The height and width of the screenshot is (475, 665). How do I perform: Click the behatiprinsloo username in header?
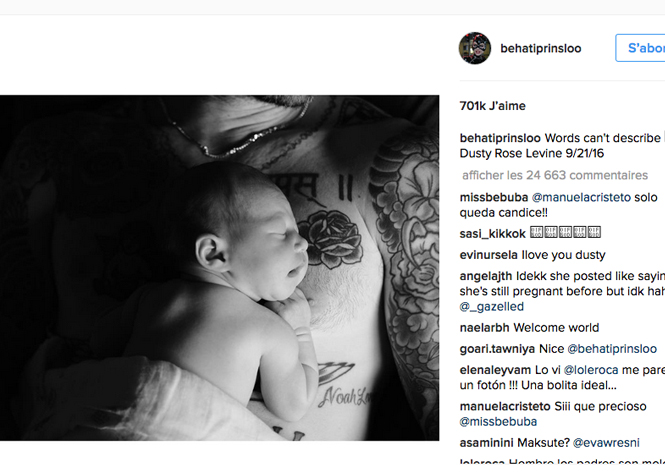tap(541, 48)
